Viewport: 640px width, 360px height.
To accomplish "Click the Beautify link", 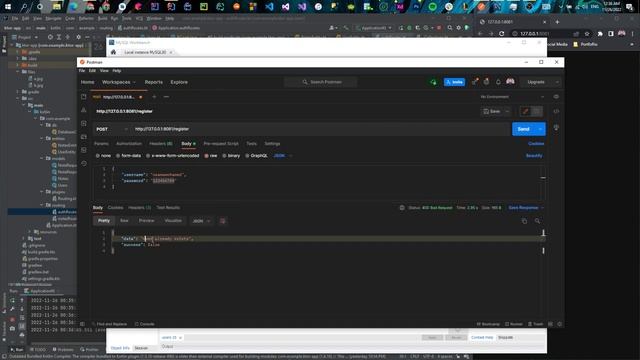I will (534, 156).
